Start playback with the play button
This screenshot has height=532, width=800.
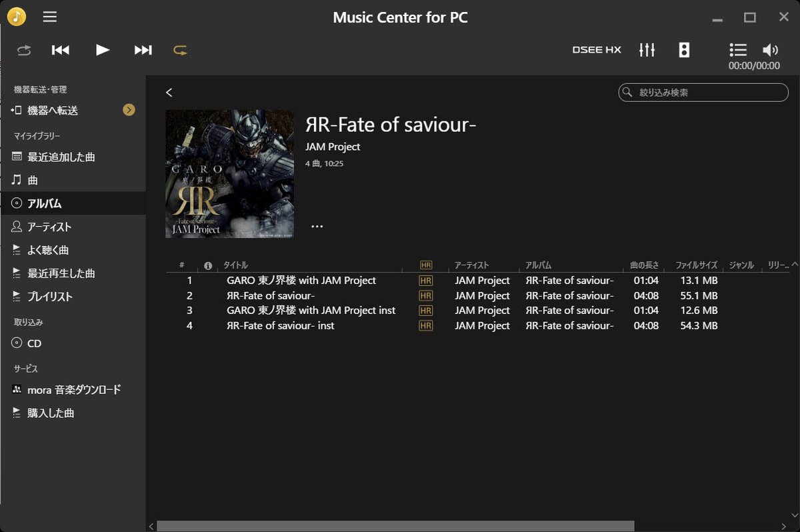coord(102,50)
